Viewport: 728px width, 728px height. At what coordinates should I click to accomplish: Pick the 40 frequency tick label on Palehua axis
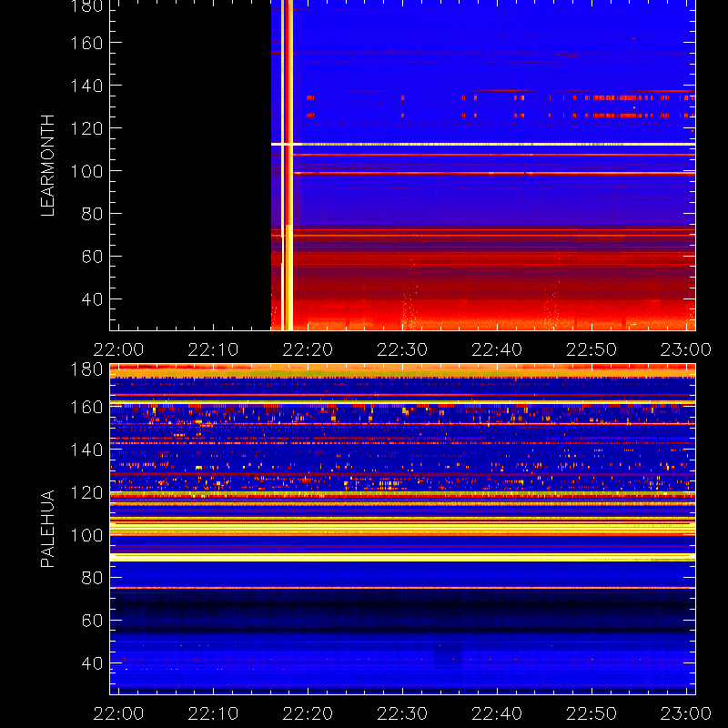pyautogui.click(x=92, y=663)
